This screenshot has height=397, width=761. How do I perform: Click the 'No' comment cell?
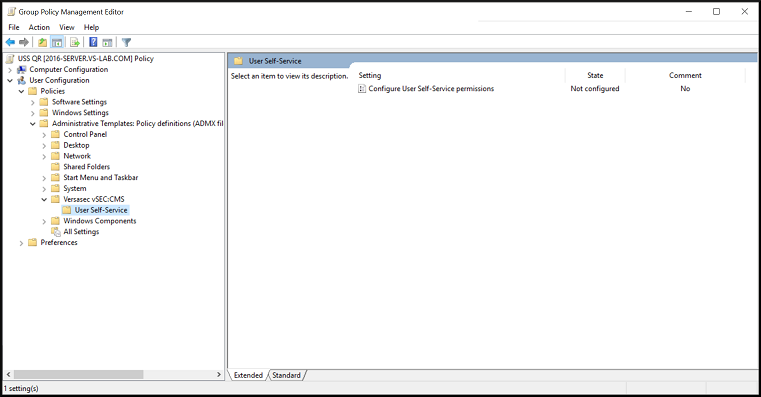click(x=685, y=89)
